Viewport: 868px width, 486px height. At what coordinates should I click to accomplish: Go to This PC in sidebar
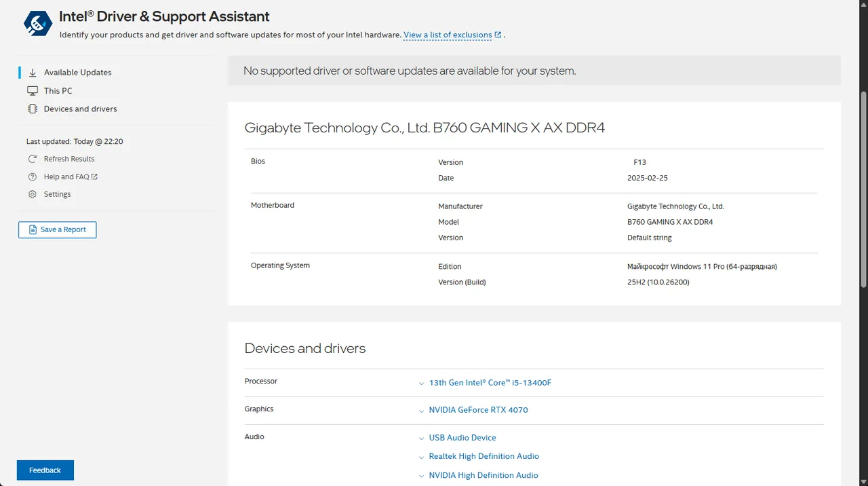58,91
